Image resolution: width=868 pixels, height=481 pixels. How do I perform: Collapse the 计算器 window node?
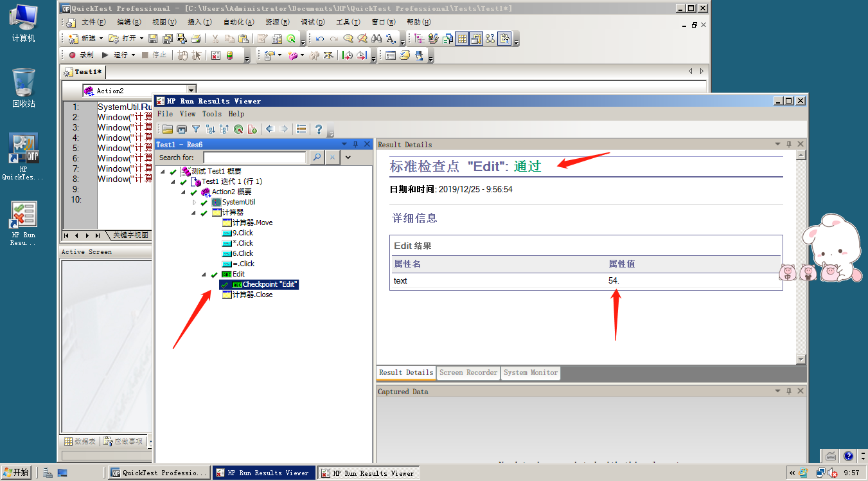pyautogui.click(x=194, y=213)
